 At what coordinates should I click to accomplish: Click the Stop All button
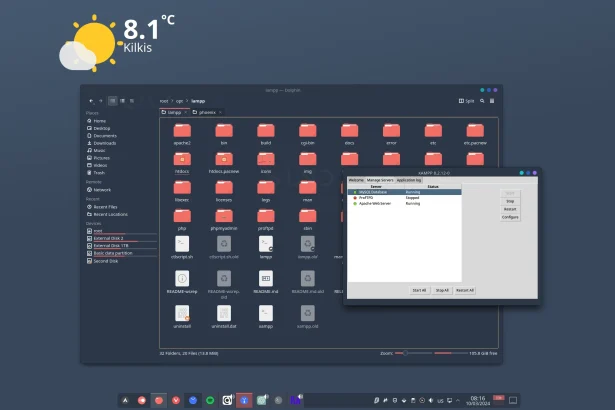click(441, 290)
